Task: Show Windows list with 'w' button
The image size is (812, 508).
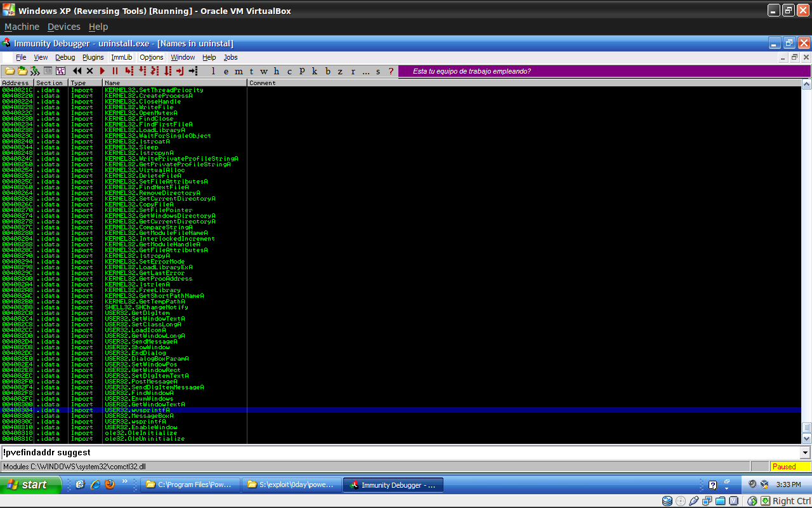Action: [x=264, y=71]
